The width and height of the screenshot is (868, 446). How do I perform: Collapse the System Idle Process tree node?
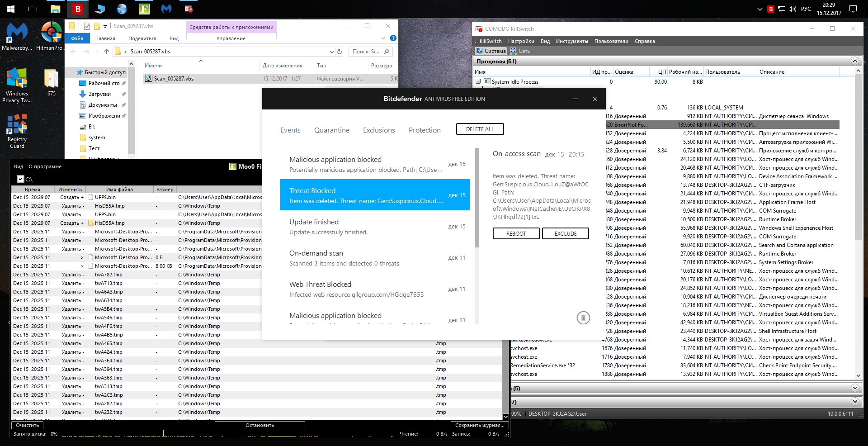point(478,82)
